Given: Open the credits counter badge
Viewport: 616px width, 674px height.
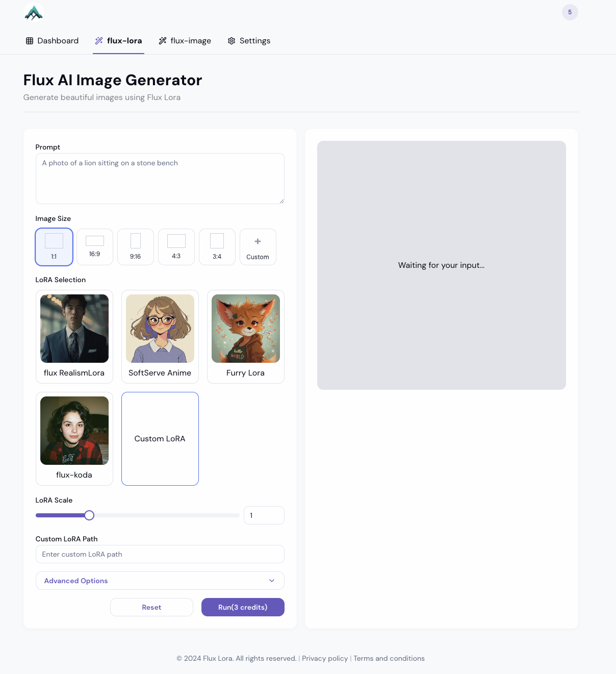Looking at the screenshot, I should (570, 12).
